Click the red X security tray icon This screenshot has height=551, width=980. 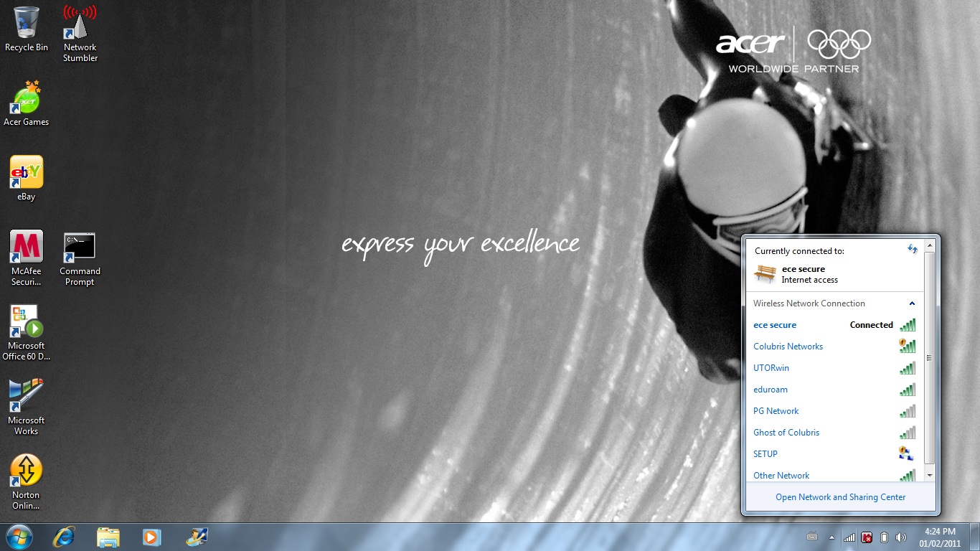tap(867, 537)
